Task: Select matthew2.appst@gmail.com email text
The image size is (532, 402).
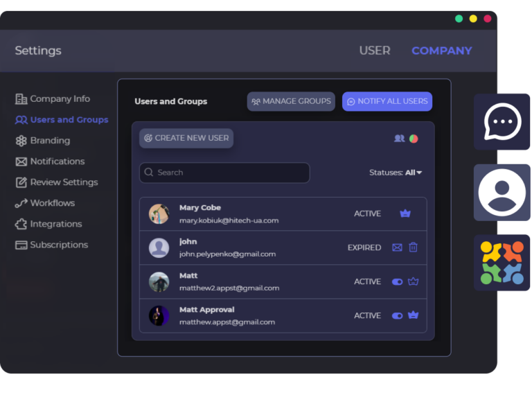Action: (229, 288)
